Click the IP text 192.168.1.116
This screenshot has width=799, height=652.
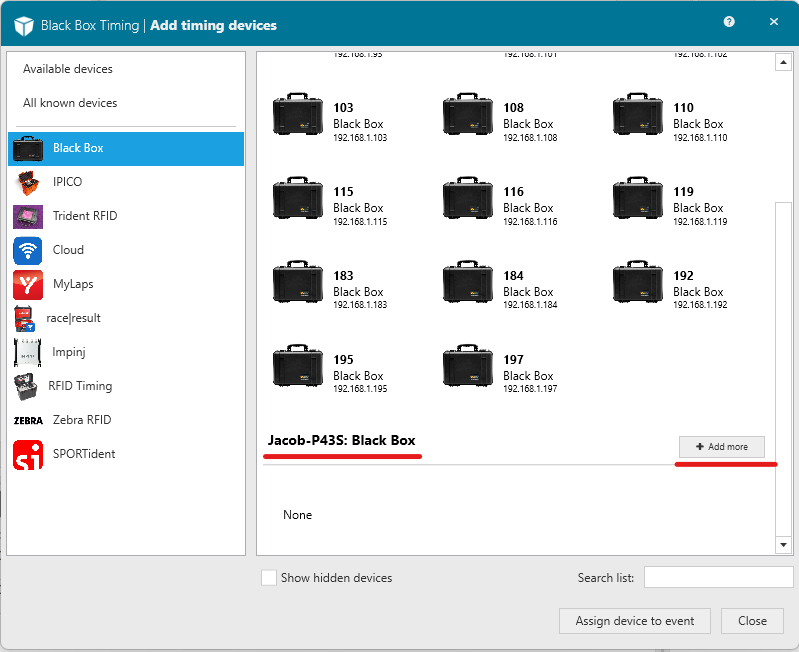[530, 222]
